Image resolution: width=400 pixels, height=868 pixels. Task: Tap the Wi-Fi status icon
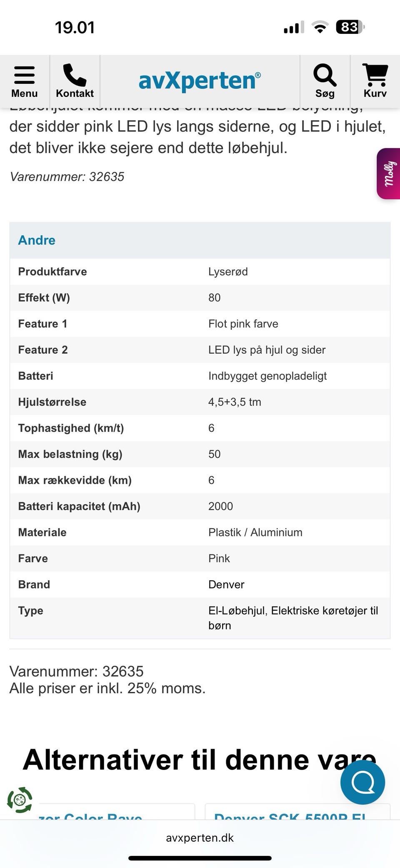[320, 28]
